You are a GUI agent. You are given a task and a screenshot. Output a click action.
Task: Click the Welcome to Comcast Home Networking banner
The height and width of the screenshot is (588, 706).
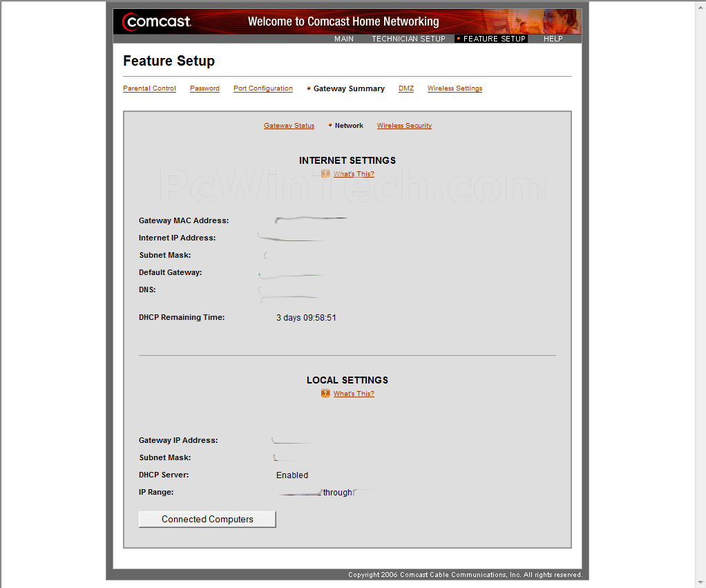pos(343,21)
